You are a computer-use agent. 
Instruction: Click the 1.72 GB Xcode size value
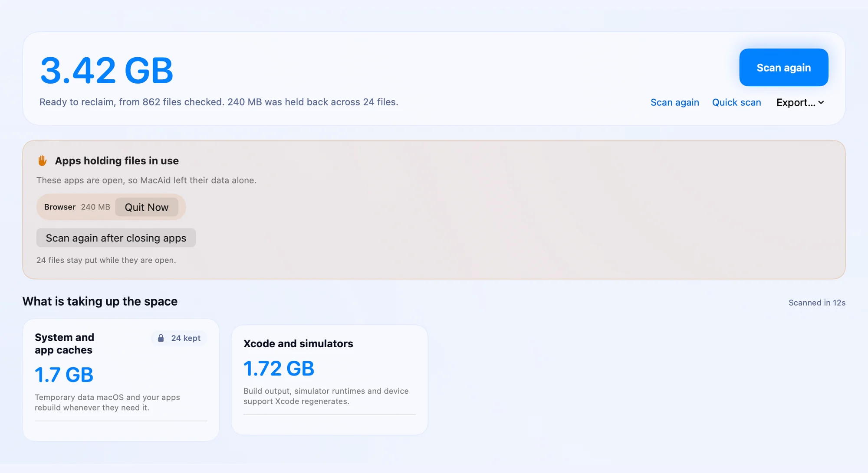279,369
